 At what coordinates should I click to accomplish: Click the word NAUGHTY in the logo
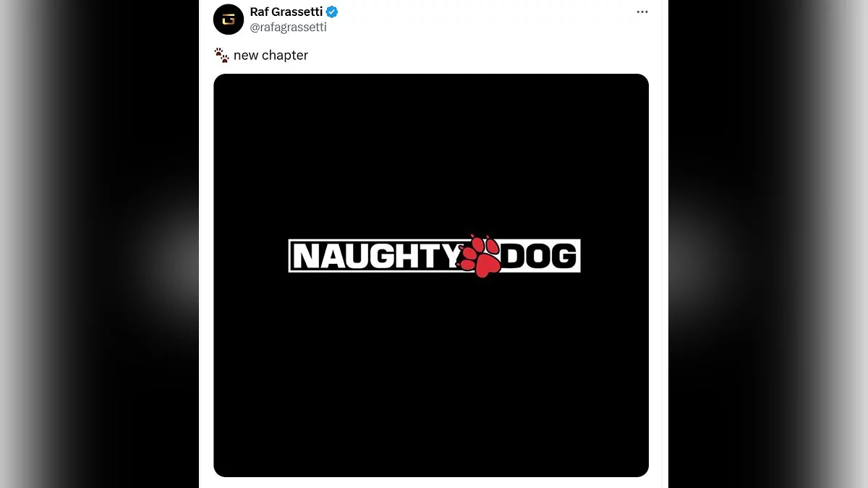(376, 256)
